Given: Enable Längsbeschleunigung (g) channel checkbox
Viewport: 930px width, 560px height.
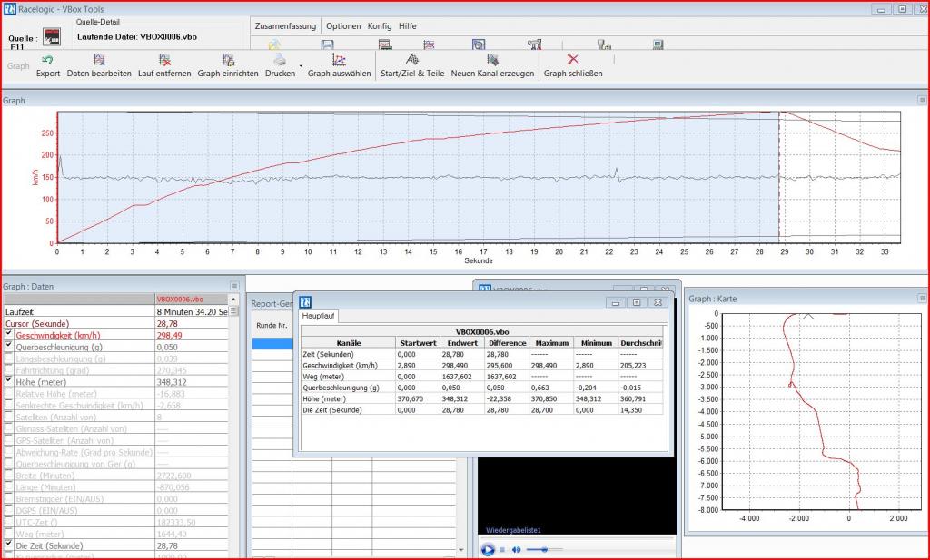Looking at the screenshot, I should point(9,359).
